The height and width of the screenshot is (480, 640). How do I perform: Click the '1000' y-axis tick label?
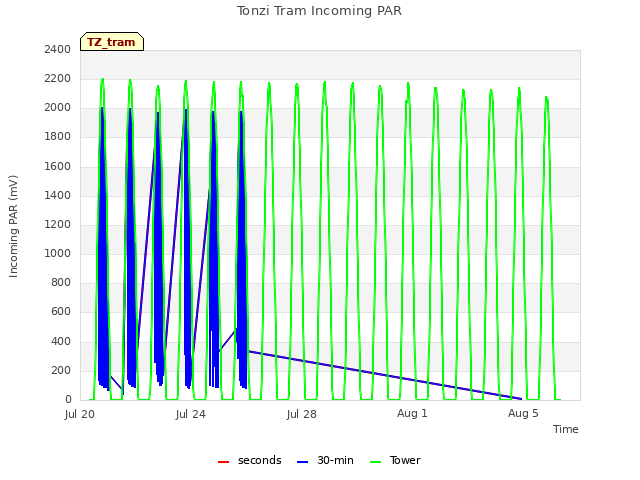click(58, 253)
